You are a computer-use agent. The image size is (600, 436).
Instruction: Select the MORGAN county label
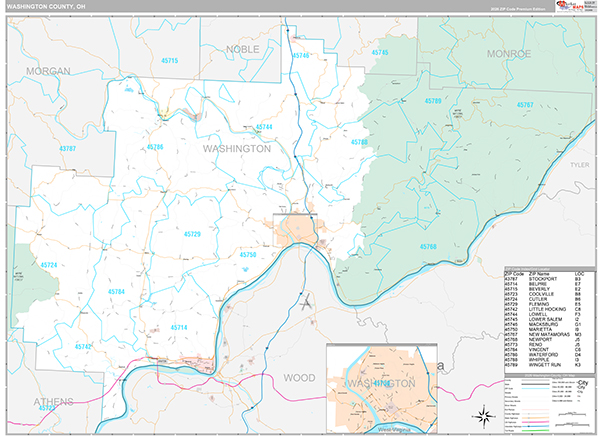tap(47, 72)
